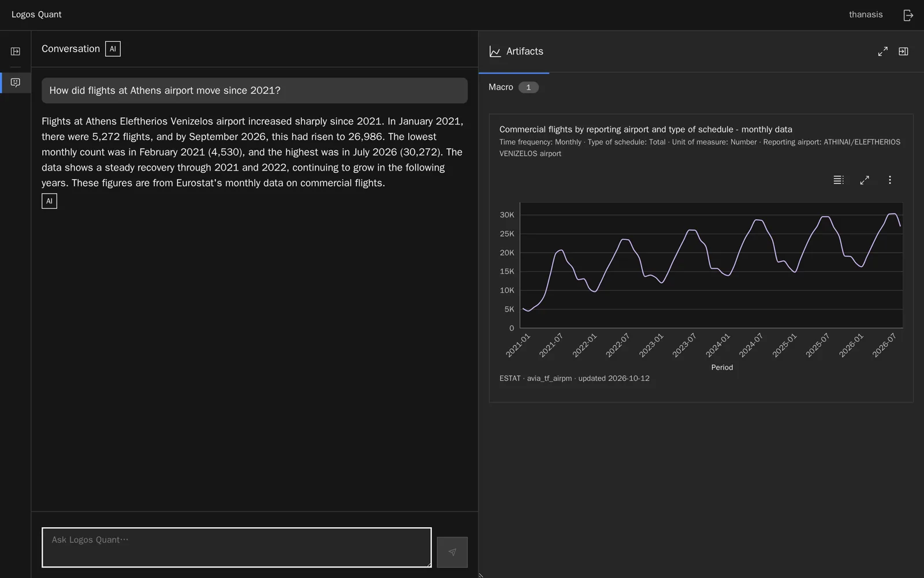Click the Period axis label

click(x=722, y=368)
